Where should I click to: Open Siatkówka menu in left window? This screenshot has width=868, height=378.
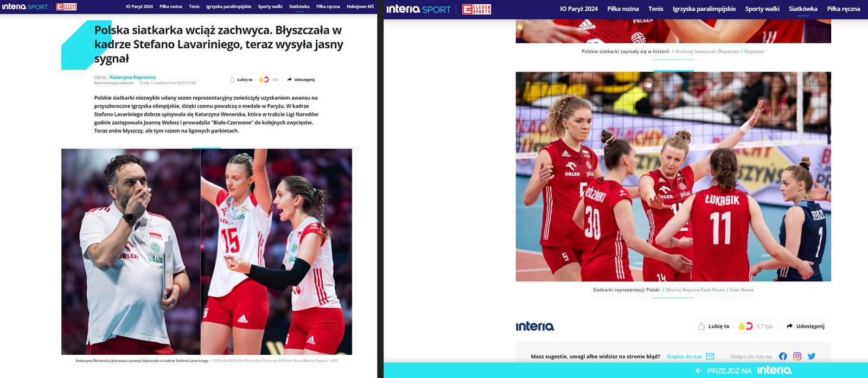(x=299, y=7)
